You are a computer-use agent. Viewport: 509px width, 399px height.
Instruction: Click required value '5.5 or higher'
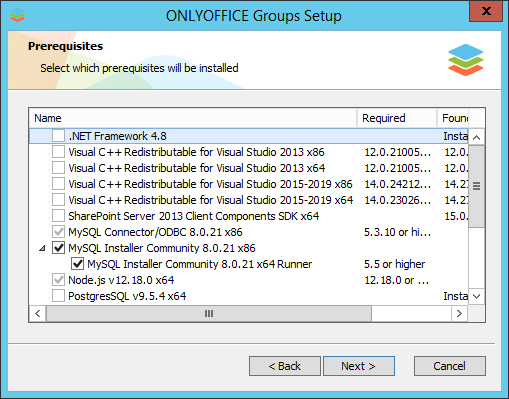point(394,264)
